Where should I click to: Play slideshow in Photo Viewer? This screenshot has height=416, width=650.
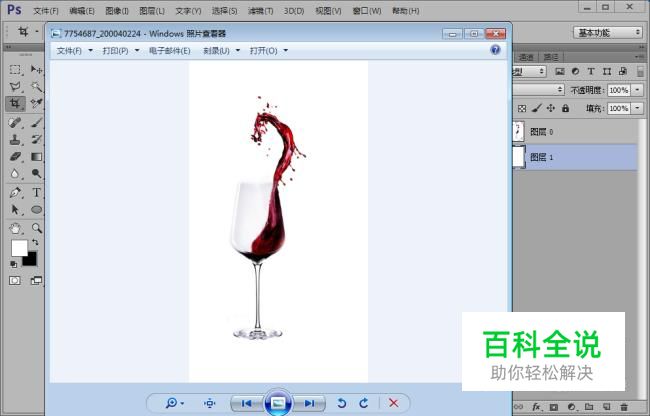click(278, 402)
